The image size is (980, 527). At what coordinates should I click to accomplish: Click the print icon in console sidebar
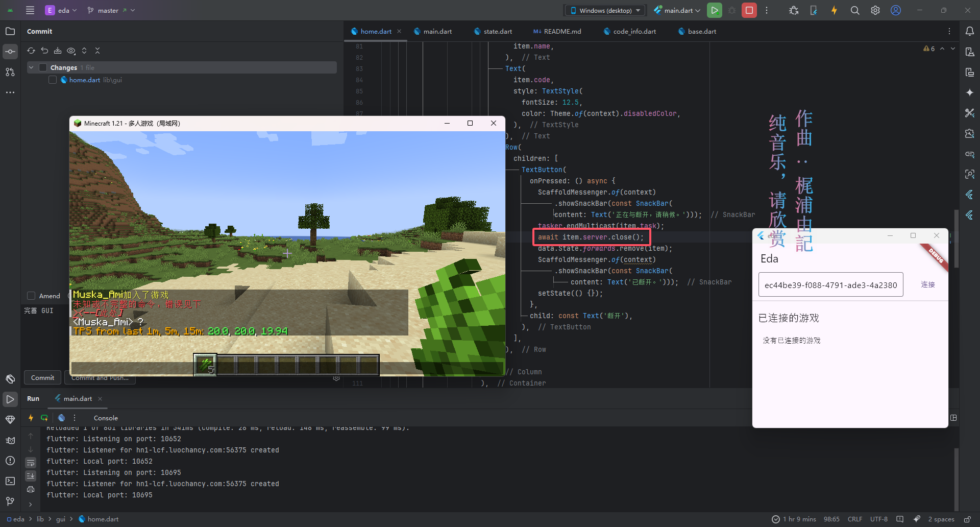pos(31,489)
